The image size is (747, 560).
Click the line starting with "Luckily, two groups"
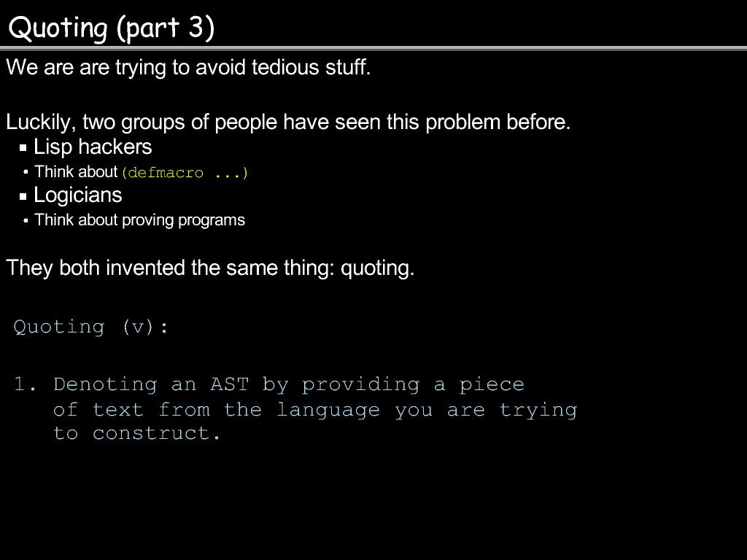[288, 122]
